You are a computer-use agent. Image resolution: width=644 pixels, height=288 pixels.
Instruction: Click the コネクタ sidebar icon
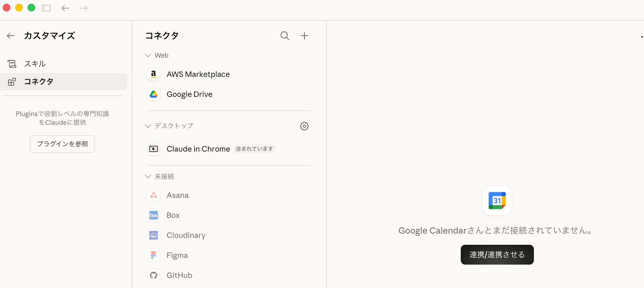(x=12, y=82)
